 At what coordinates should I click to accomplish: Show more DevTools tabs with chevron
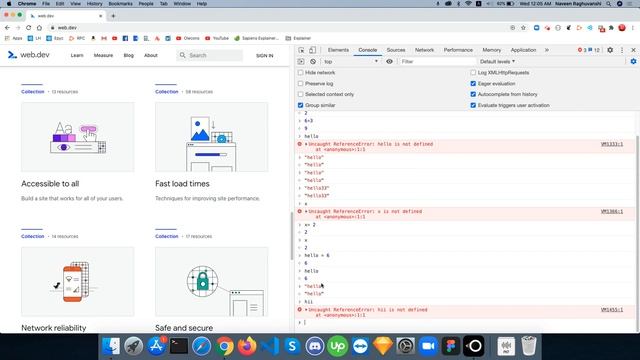click(x=547, y=50)
